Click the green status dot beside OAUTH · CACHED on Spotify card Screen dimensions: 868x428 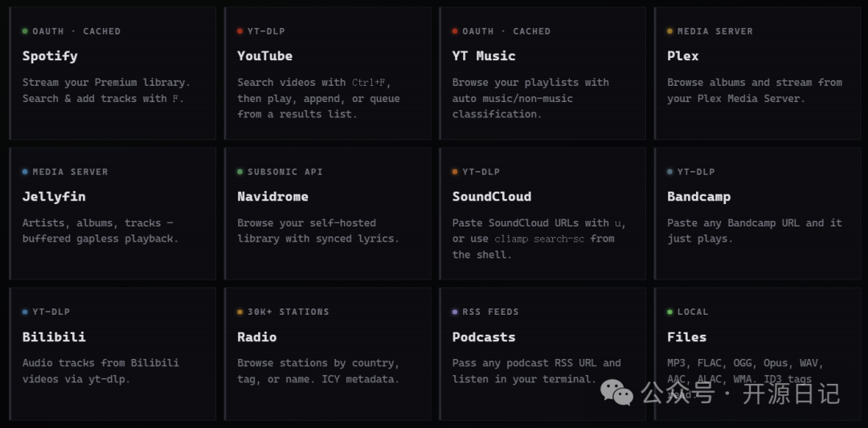coord(25,31)
